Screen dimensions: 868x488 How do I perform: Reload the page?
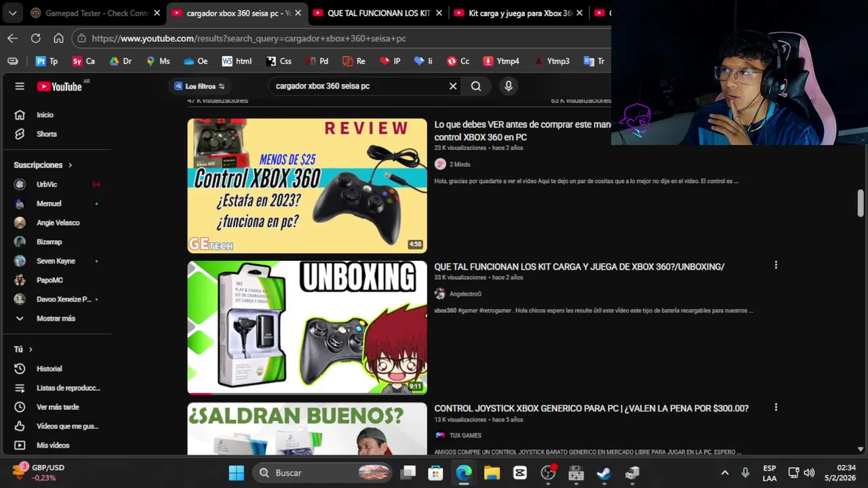pyautogui.click(x=35, y=38)
